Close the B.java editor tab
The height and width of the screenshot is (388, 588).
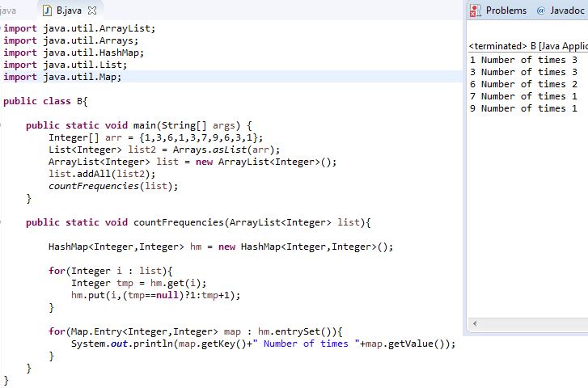[x=92, y=11]
